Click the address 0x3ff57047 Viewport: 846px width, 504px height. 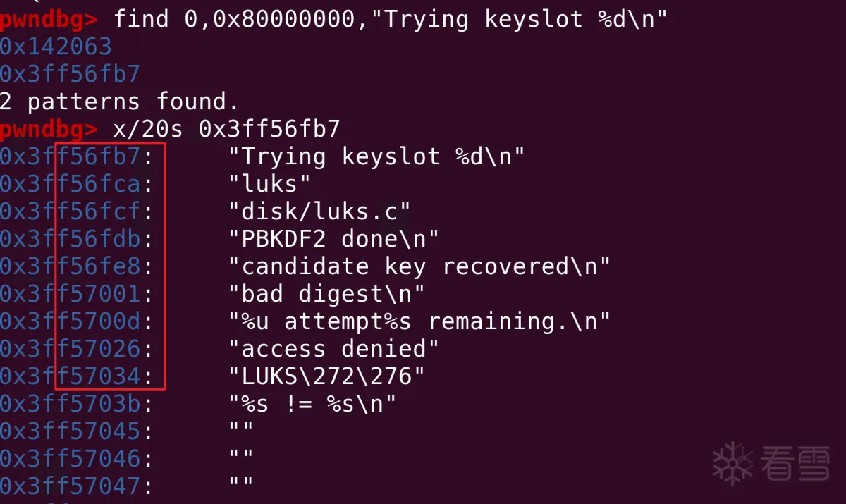pos(70,486)
